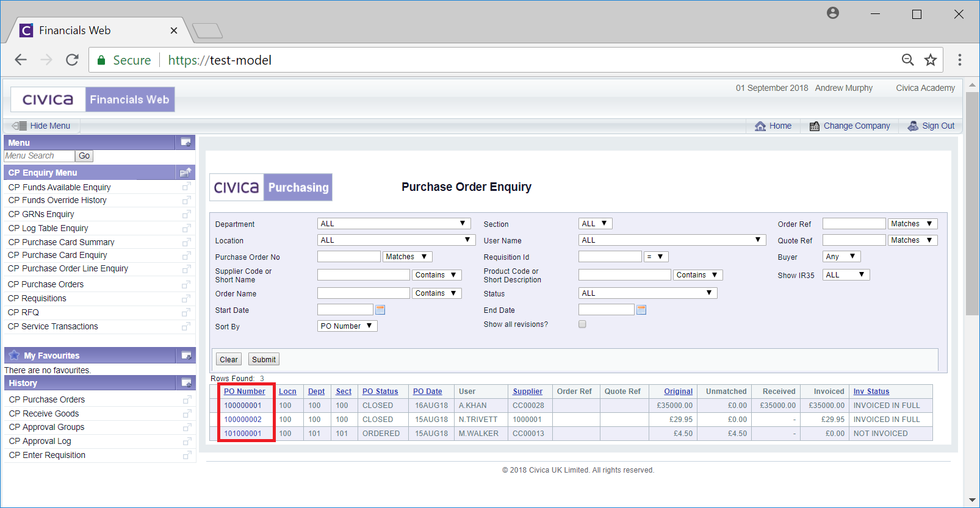Viewport: 980px width, 508px height.
Task: Expand the Location dropdown
Action: pos(397,240)
